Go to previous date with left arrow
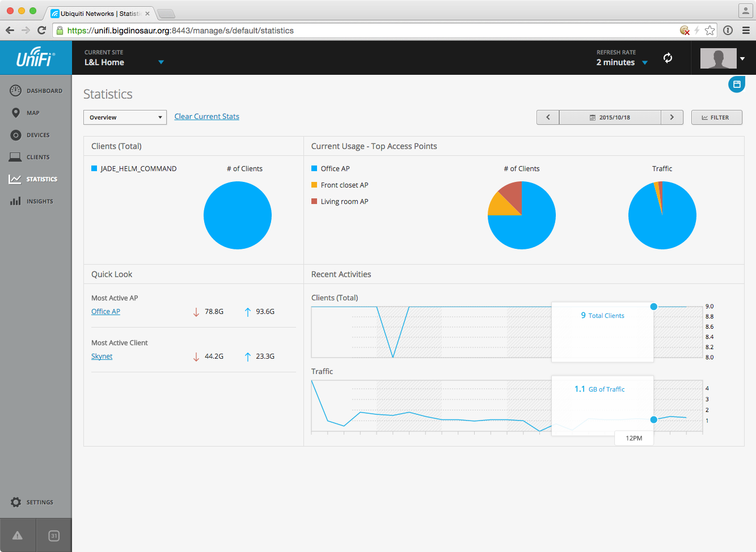 point(548,117)
